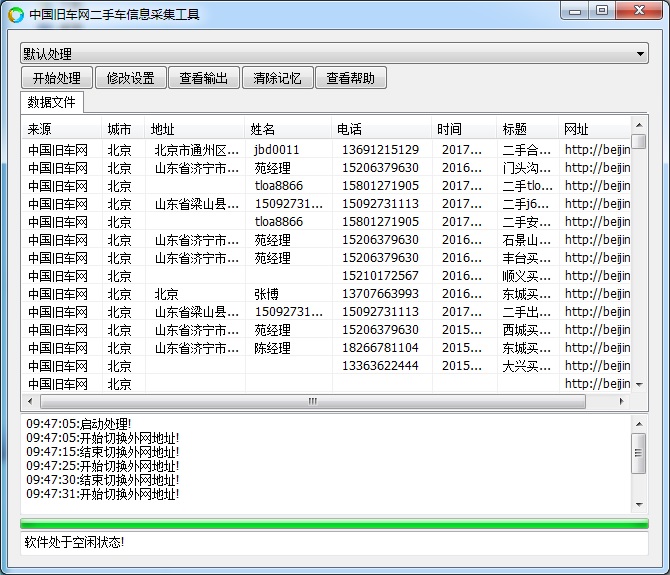
Task: Click the 地址 column header
Action: 194,129
